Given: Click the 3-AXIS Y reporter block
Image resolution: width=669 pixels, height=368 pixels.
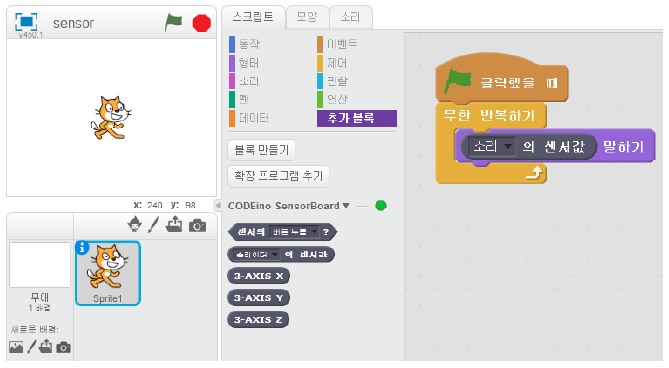Looking at the screenshot, I should [x=259, y=298].
